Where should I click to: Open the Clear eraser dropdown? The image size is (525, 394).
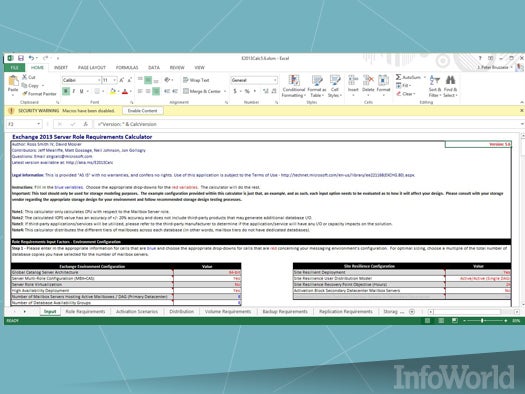coord(405,94)
